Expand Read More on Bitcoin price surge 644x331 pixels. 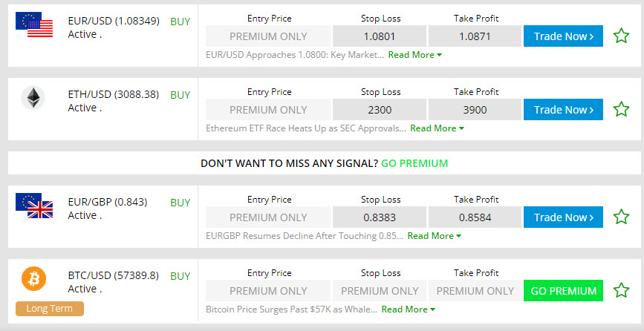point(409,309)
